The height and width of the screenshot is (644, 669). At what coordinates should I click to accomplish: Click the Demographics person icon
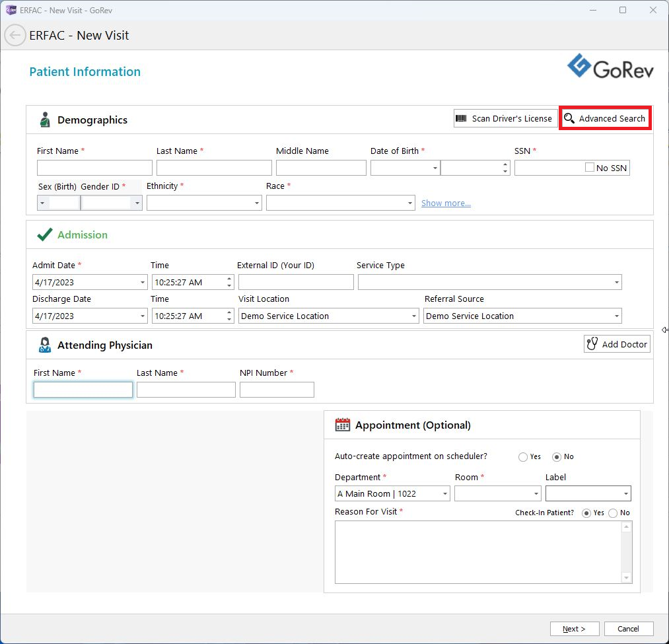45,120
